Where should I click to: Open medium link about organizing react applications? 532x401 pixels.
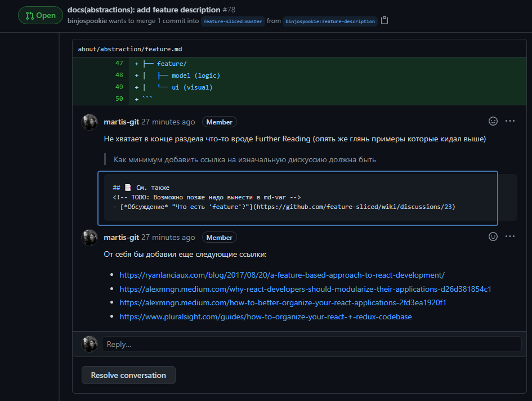pyautogui.click(x=283, y=302)
